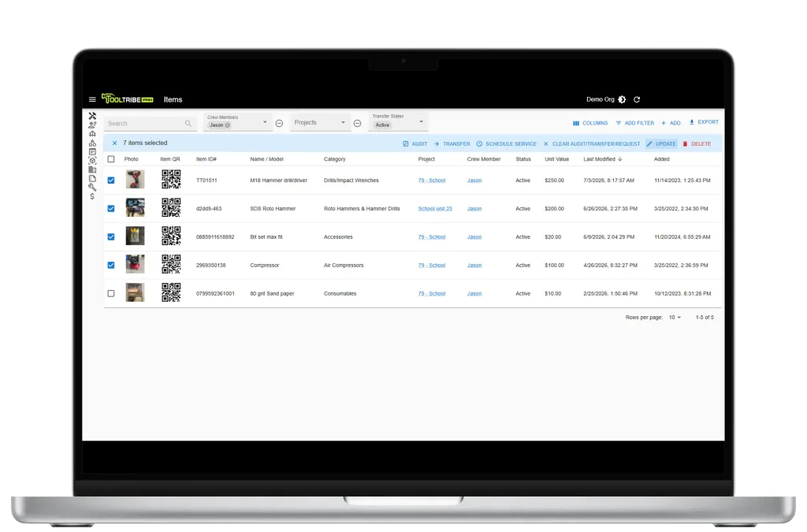Click the search magnifier icon
This screenshot has height=532, width=807.
click(x=188, y=124)
